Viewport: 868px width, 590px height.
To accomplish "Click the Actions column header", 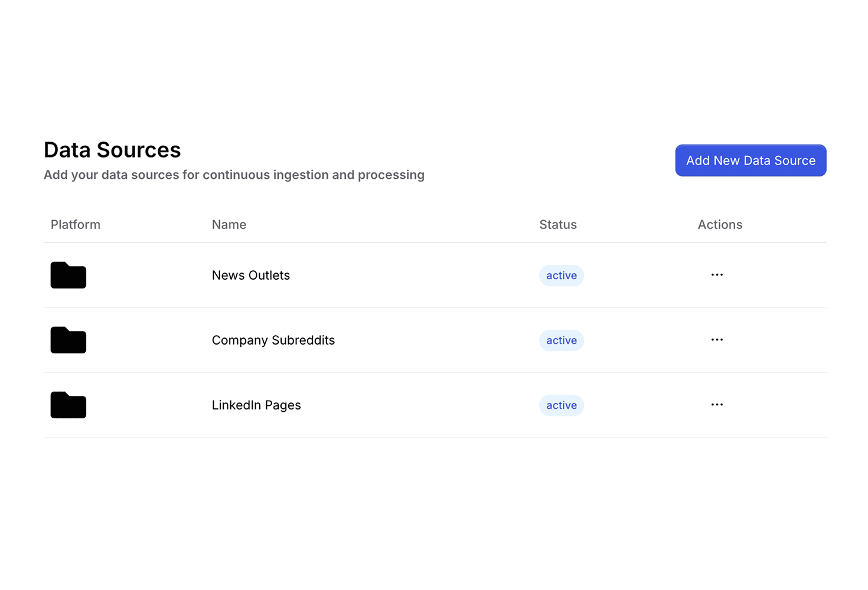I will 720,225.
